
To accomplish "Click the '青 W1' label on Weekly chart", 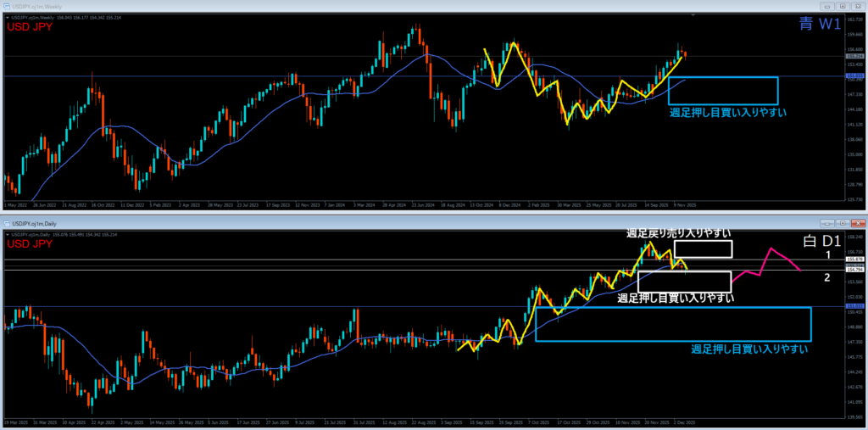I will 817,25.
